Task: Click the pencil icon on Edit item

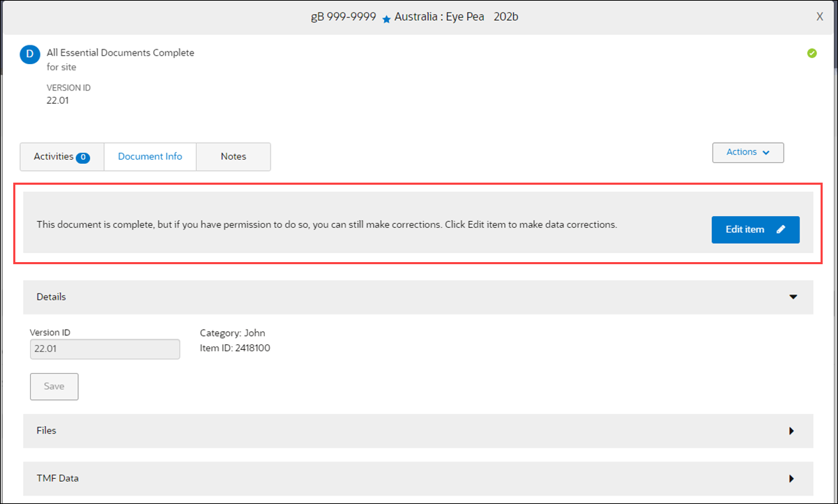Action: 780,229
